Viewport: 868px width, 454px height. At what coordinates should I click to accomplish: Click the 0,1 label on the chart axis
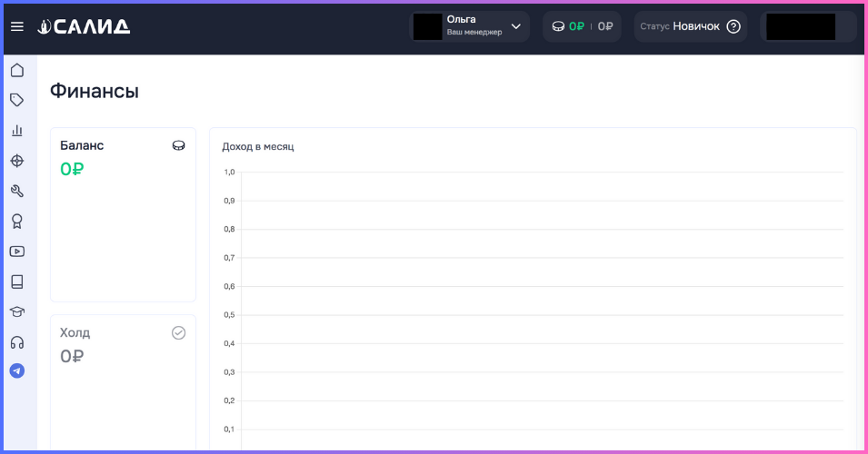pyautogui.click(x=229, y=429)
